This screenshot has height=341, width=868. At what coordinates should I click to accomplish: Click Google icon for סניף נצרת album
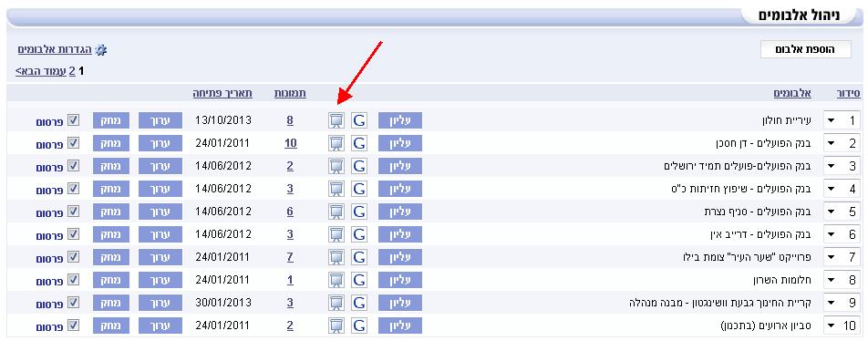click(x=359, y=212)
